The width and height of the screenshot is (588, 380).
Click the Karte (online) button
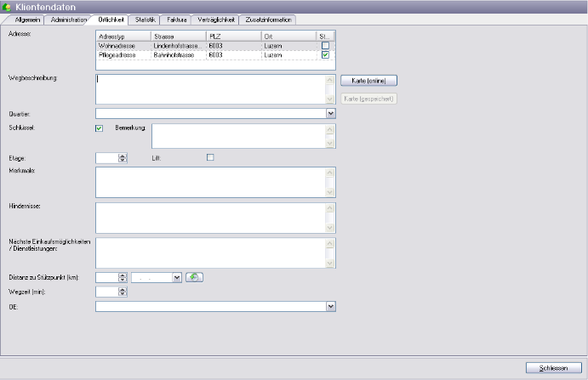click(368, 80)
